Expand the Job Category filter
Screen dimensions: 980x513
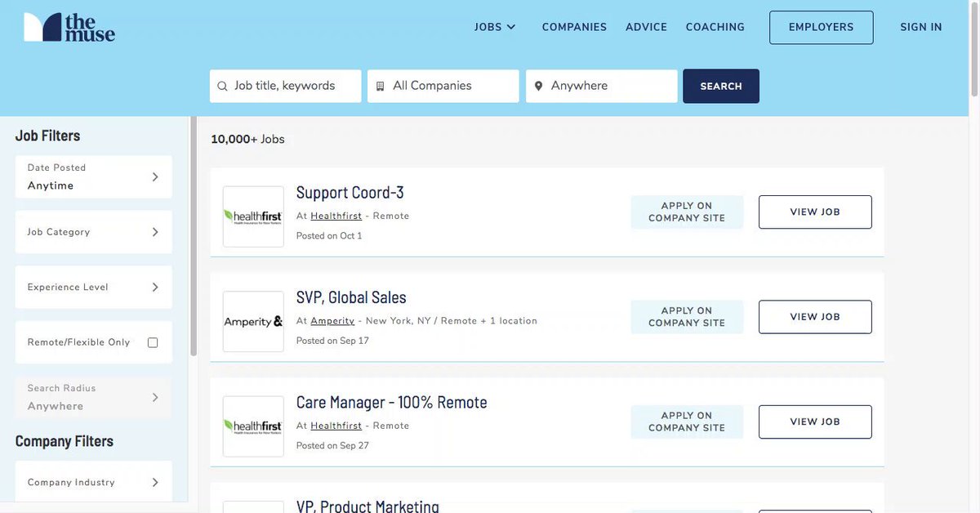point(94,232)
